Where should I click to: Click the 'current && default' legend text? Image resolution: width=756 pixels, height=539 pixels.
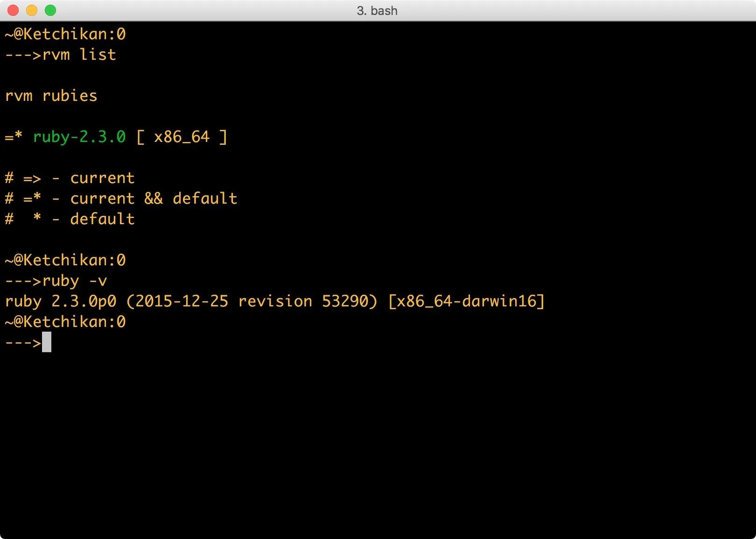pyautogui.click(x=154, y=199)
